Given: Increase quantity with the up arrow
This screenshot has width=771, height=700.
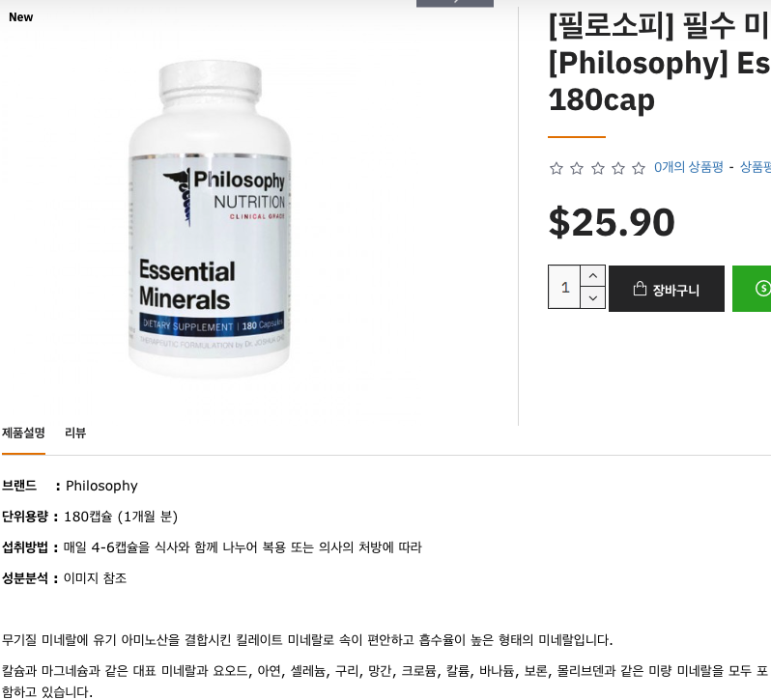Looking at the screenshot, I should [x=593, y=276].
